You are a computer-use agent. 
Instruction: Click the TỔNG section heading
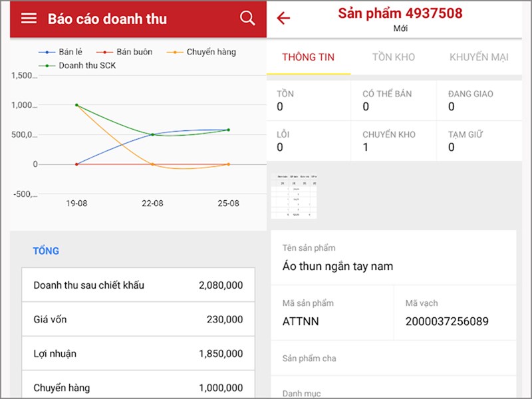pyautogui.click(x=46, y=251)
